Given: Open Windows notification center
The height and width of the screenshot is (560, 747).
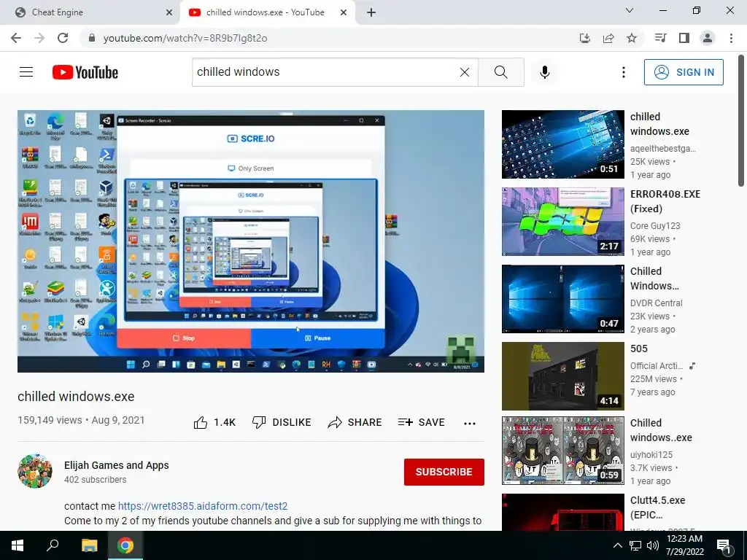Looking at the screenshot, I should pos(724,546).
